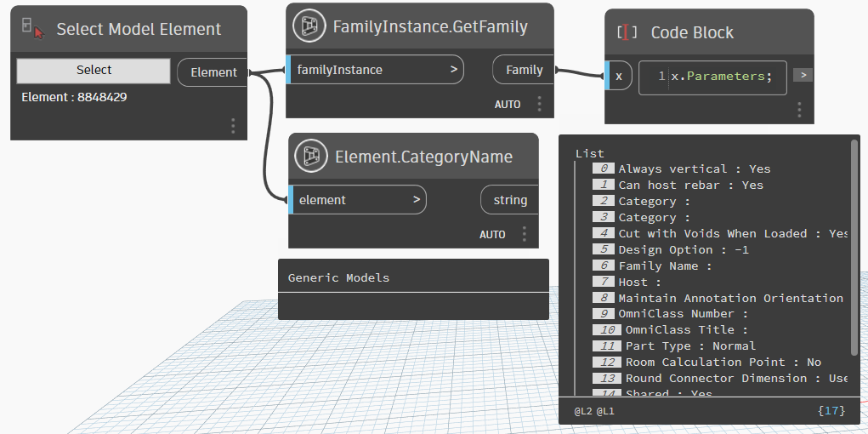Click the Family output port

[524, 70]
